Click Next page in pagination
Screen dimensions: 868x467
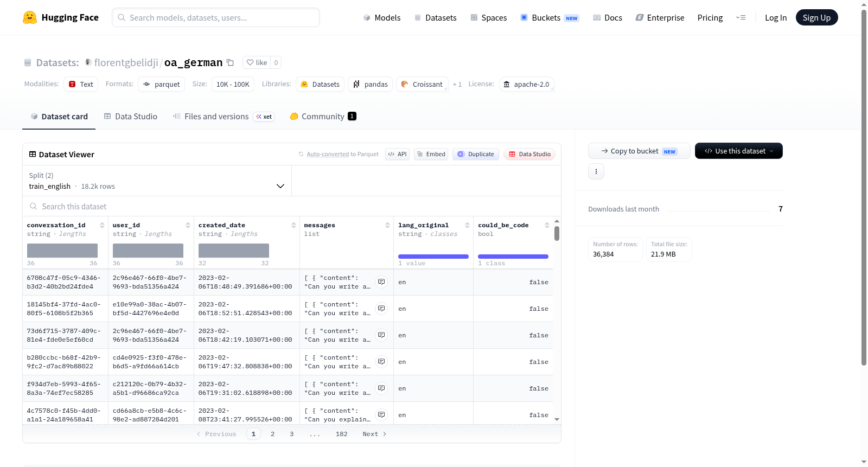(374, 434)
